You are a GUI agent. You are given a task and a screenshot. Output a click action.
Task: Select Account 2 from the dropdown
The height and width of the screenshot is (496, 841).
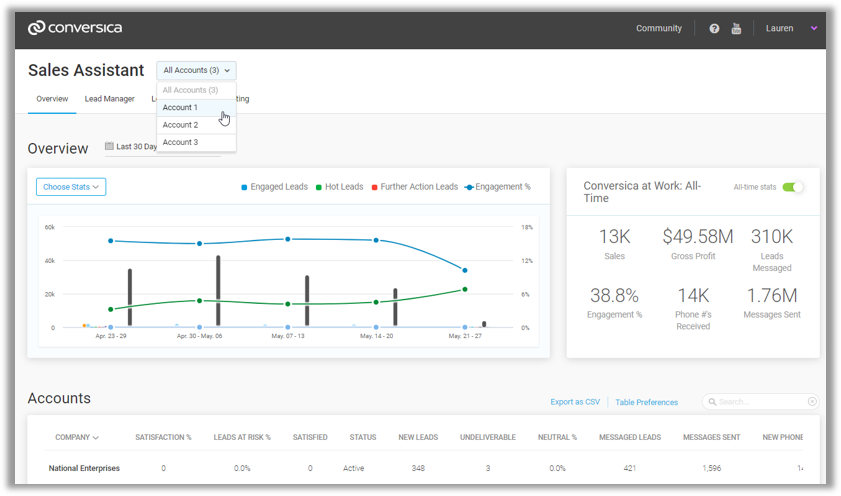click(196, 124)
